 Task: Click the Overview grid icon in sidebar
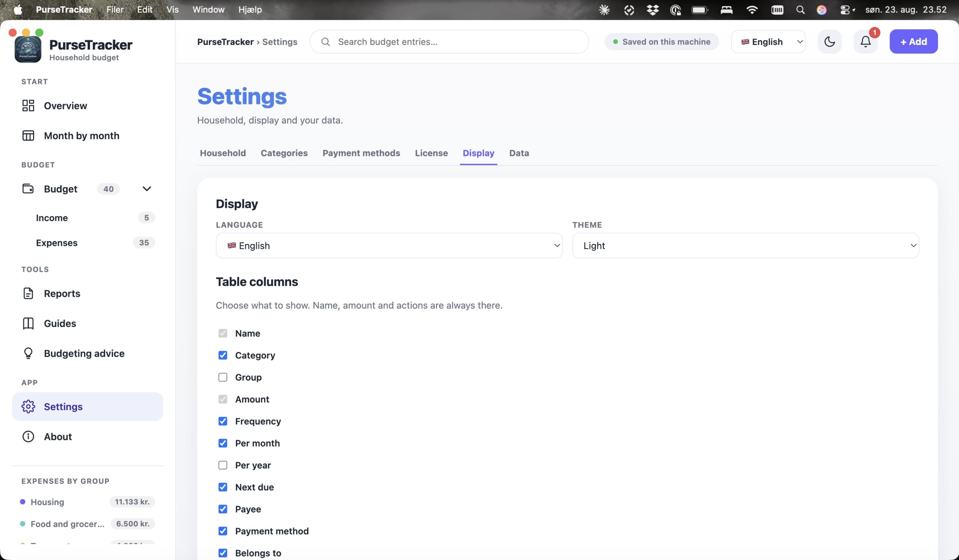coord(28,106)
